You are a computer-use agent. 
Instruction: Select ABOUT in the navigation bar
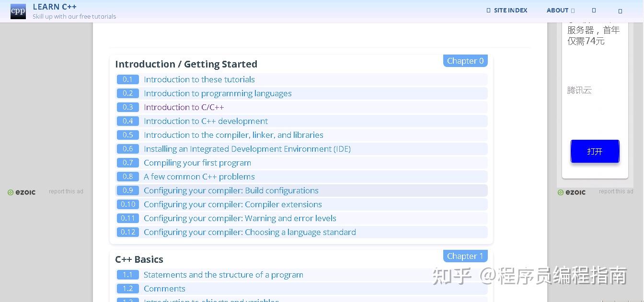point(557,10)
